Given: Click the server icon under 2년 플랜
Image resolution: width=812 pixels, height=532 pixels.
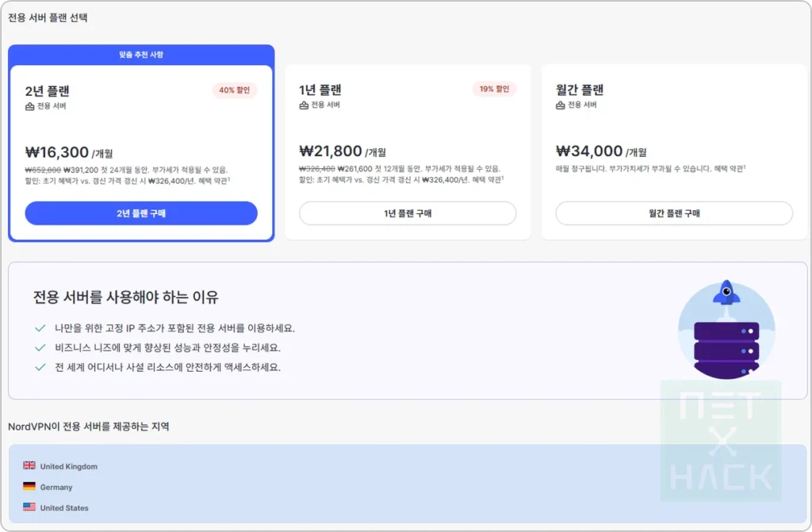Looking at the screenshot, I should (x=29, y=106).
